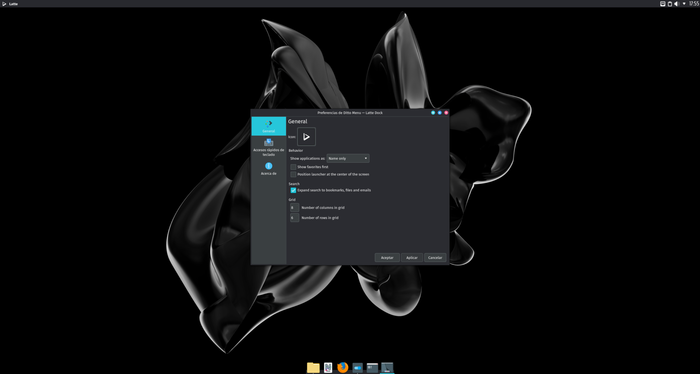Click the Number of rows in grid field
The image size is (700, 374).
[x=294, y=218]
